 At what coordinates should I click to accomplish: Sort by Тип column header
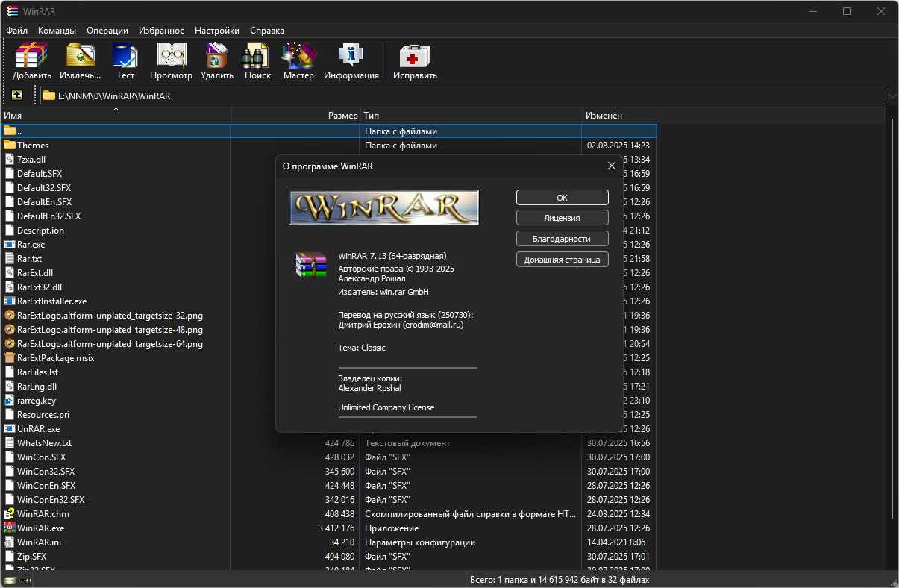coord(471,115)
